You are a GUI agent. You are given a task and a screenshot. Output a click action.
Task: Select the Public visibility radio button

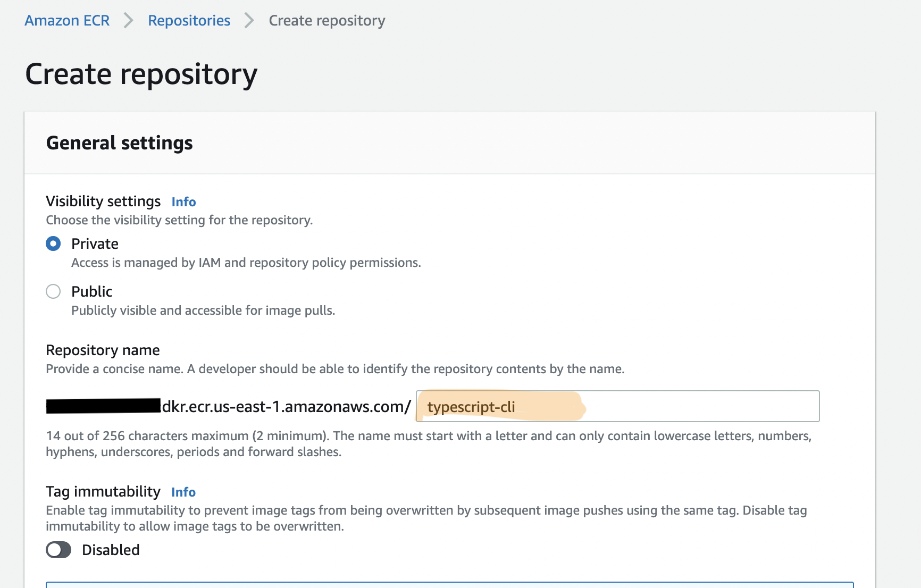[53, 291]
